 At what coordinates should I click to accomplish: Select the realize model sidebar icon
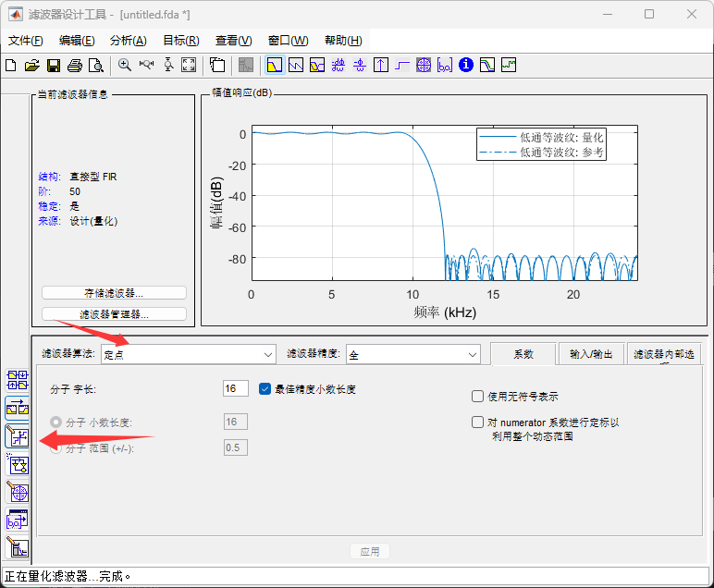coord(18,464)
